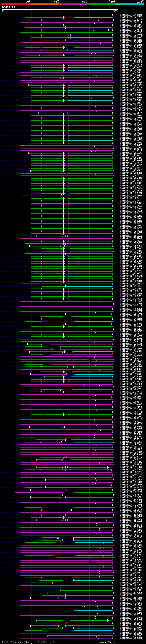Image resolution: width=146 pixels, height=644 pixels.
Task: Select the UniRef100_B9MW07 row label
Action: pyautogui.click(x=131, y=349)
